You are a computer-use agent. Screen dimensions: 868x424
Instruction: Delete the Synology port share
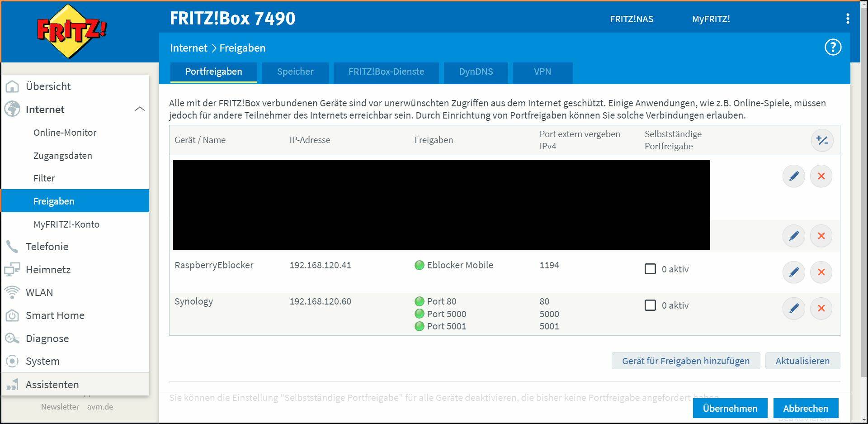click(821, 308)
